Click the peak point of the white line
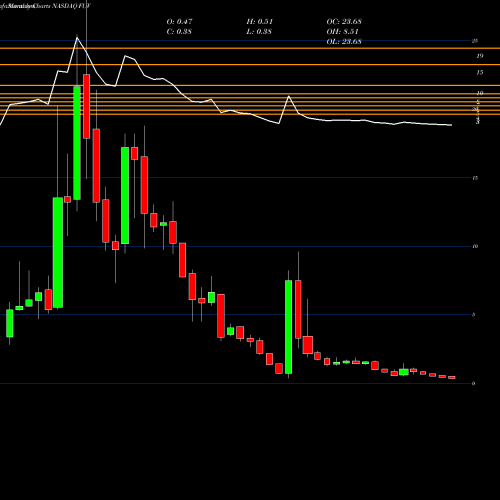Screen dimensions: 500x500 (x=77, y=38)
